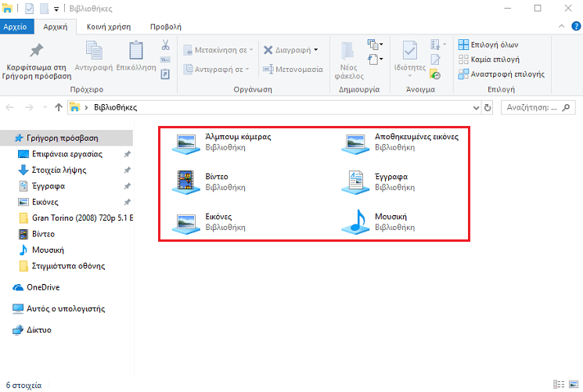Expand the Μετακίνηση σε dropdown
This screenshot has height=392, width=583.
click(x=251, y=50)
